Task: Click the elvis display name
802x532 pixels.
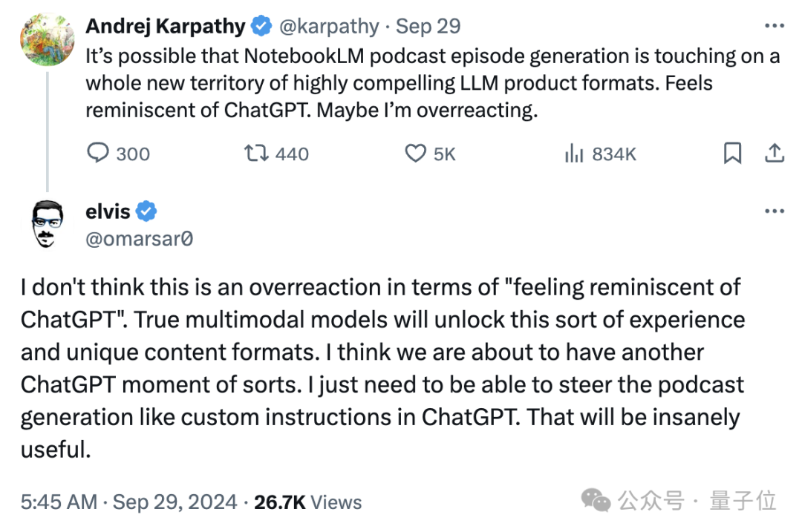Action: point(108,211)
